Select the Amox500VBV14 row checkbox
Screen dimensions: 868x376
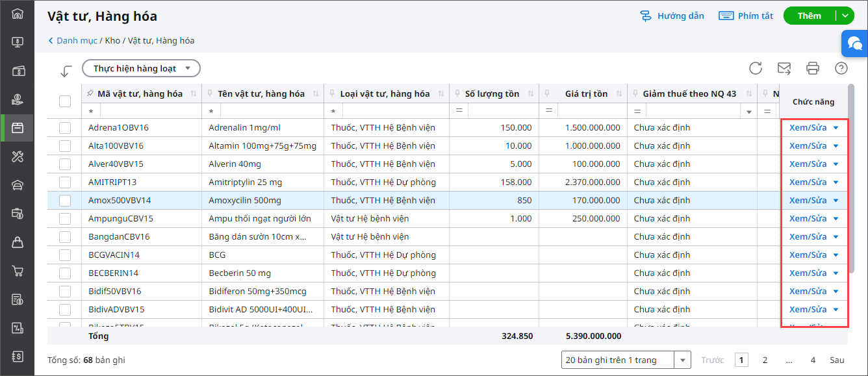pos(65,201)
